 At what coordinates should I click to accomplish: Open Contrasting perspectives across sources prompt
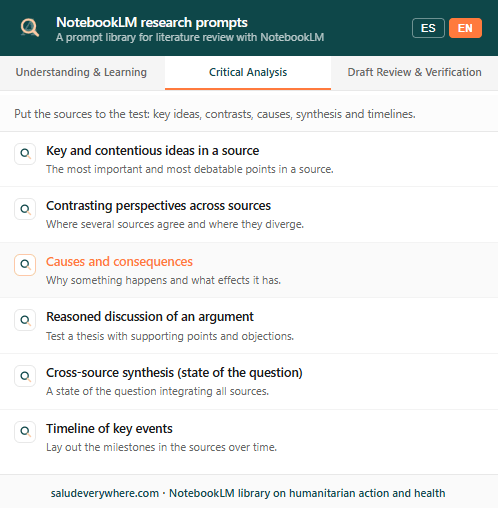click(x=249, y=215)
